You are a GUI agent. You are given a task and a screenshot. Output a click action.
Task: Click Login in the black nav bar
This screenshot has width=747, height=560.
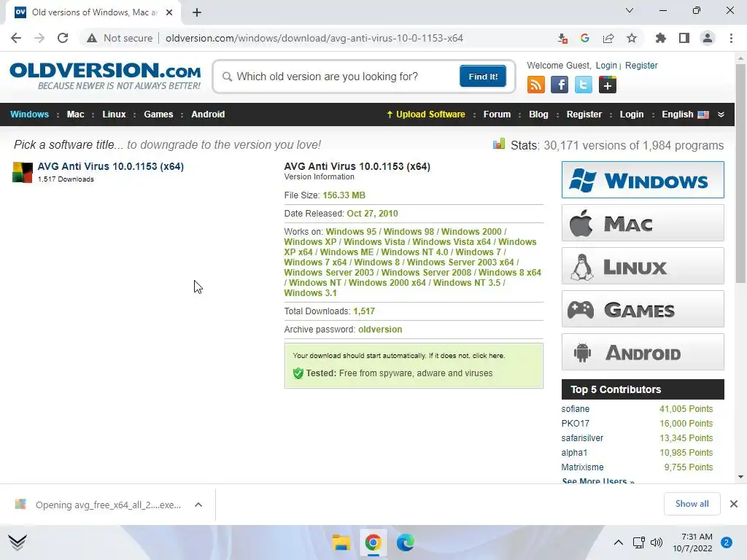[631, 114]
